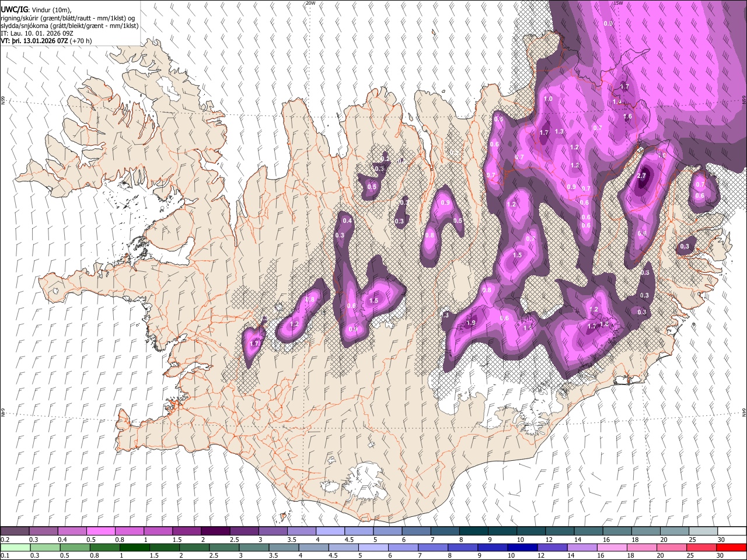The image size is (747, 560).
Task: Click the darkest purple 2–2.5 swatch in top legend row
Action: tap(215, 531)
